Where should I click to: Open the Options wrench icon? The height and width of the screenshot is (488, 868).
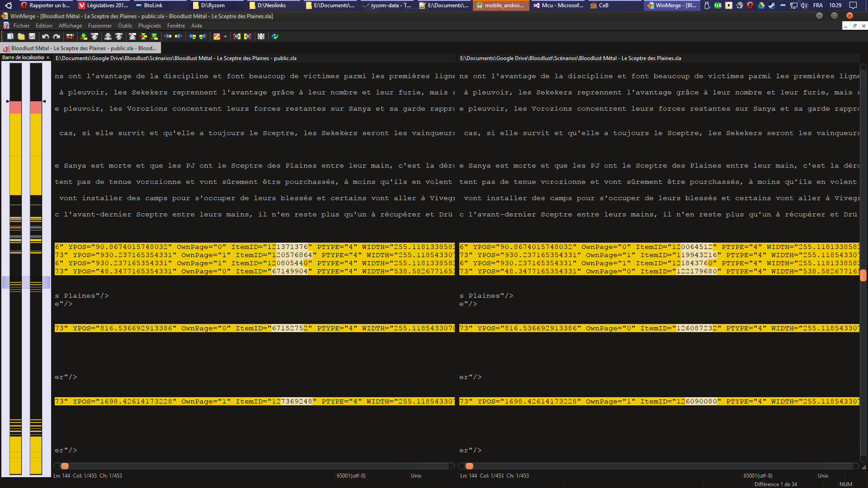[x=217, y=37]
